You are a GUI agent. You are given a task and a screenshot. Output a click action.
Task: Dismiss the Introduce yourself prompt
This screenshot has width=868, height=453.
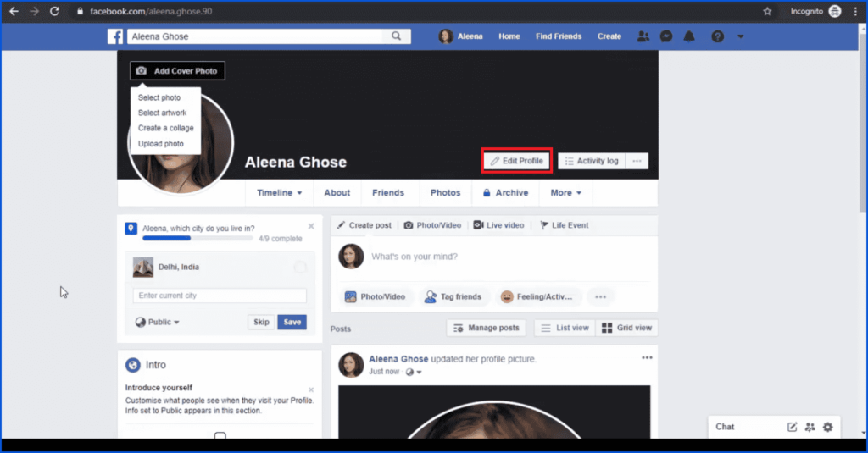point(311,389)
